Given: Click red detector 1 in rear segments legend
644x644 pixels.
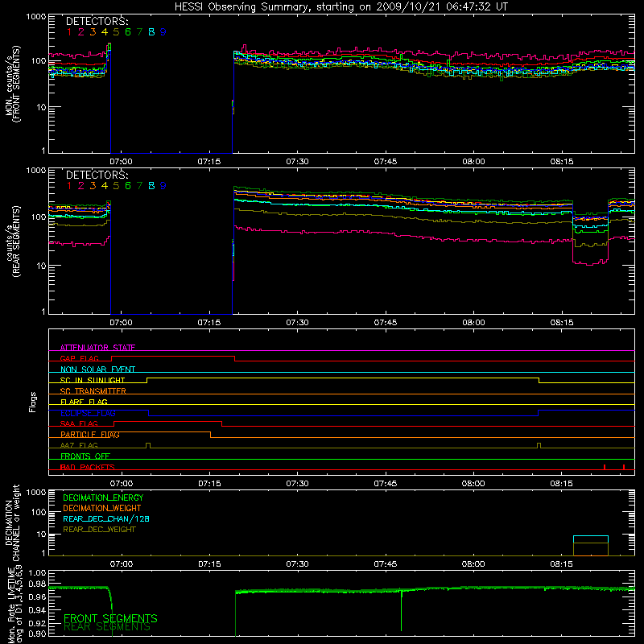Looking at the screenshot, I should (x=69, y=186).
